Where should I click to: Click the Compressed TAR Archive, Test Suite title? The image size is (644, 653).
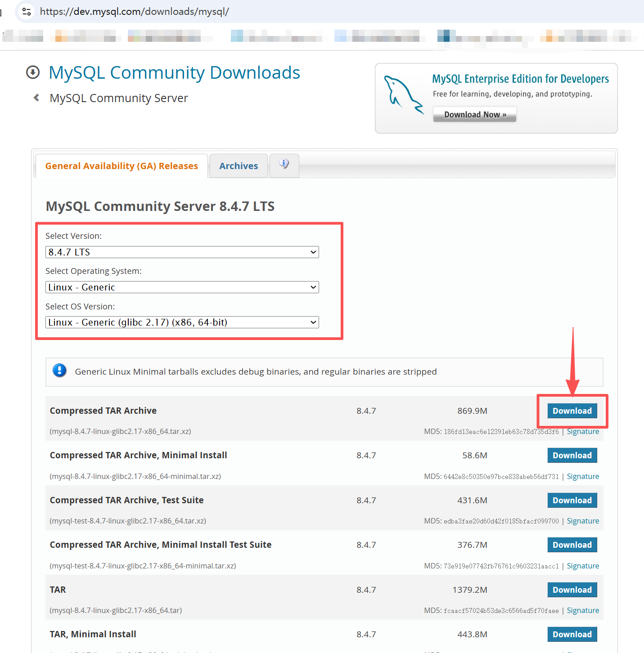tap(126, 500)
